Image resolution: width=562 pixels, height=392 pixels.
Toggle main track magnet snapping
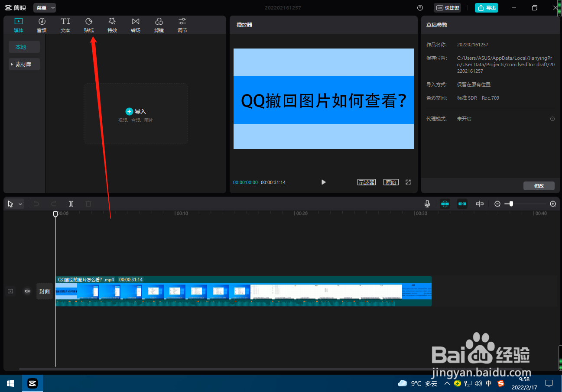[x=445, y=204]
